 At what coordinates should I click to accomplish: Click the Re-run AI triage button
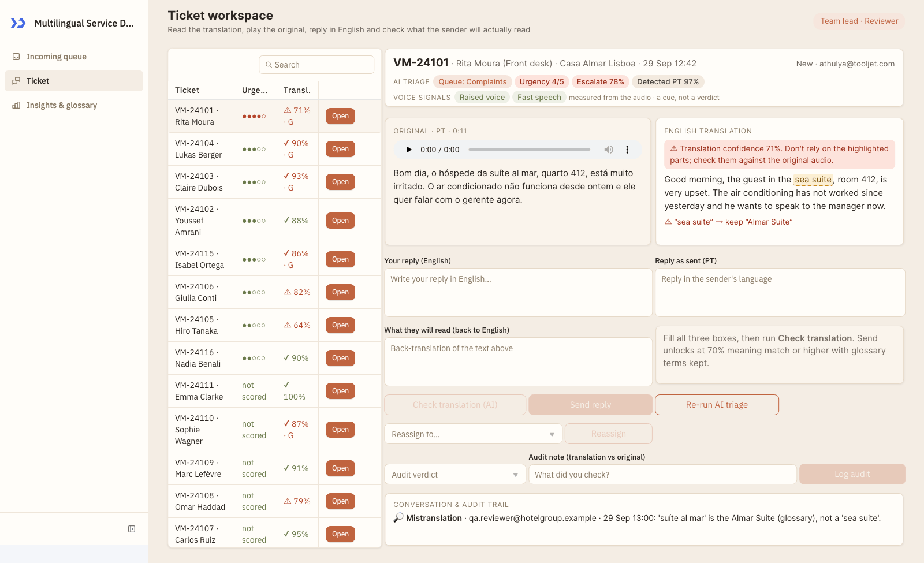pos(717,405)
